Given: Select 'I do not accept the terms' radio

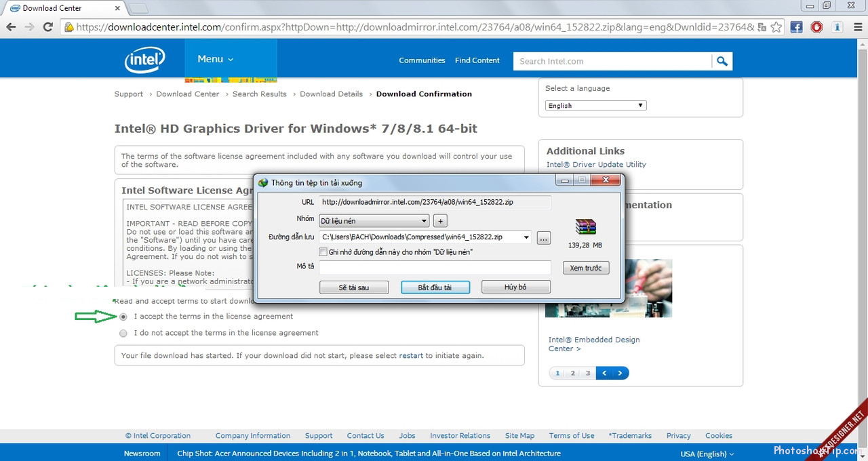Looking at the screenshot, I should 123,334.
